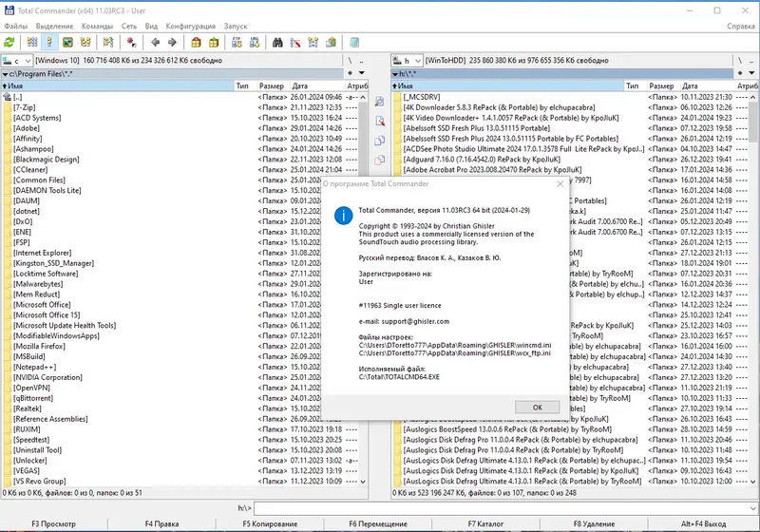The image size is (760, 532).
Task: Click the c:\Program Files\*.* path bar
Action: pyautogui.click(x=172, y=74)
